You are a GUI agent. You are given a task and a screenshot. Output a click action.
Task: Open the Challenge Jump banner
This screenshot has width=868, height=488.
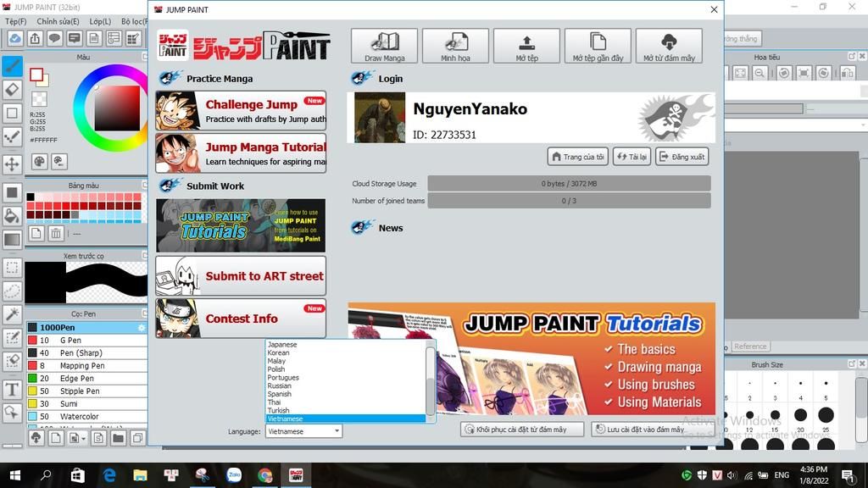point(241,111)
